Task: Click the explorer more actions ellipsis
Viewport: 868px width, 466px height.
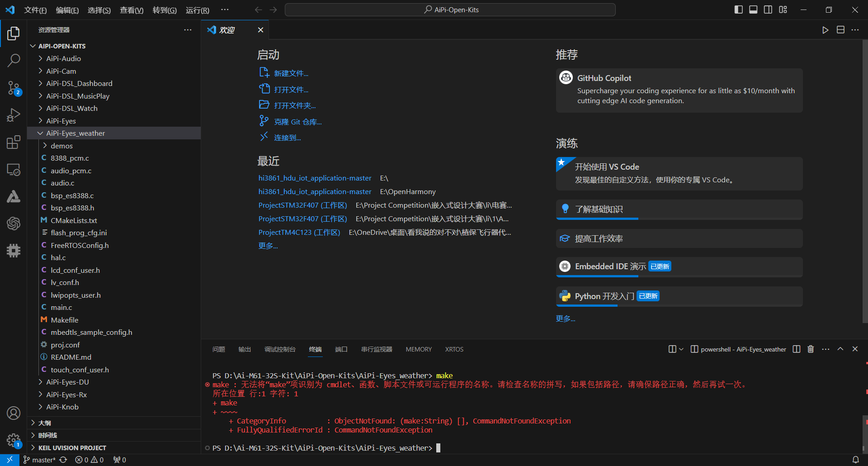Action: (188, 30)
